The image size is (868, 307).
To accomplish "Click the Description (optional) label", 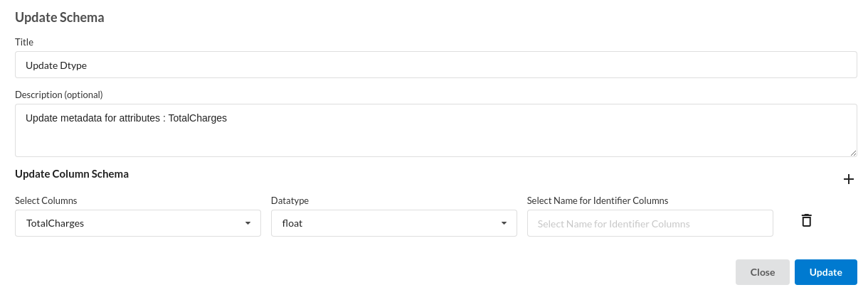I will coord(59,95).
